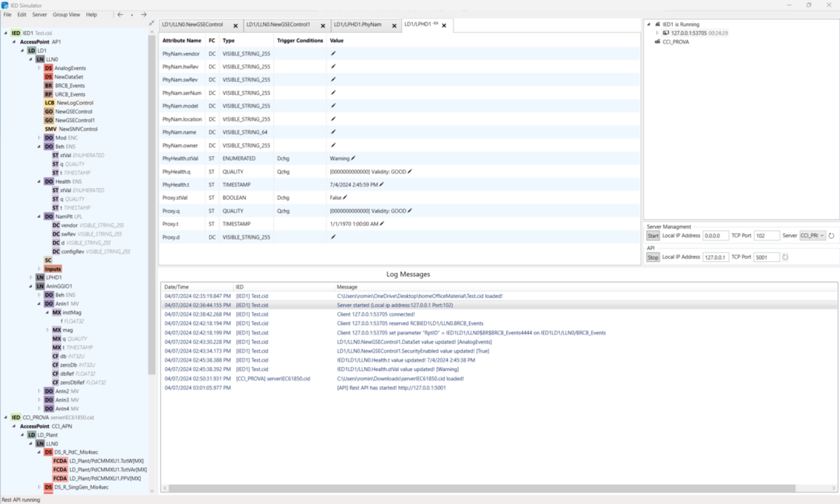Click the forward navigation arrow in the toolbar
The image size is (840, 504).
pos(145,14)
